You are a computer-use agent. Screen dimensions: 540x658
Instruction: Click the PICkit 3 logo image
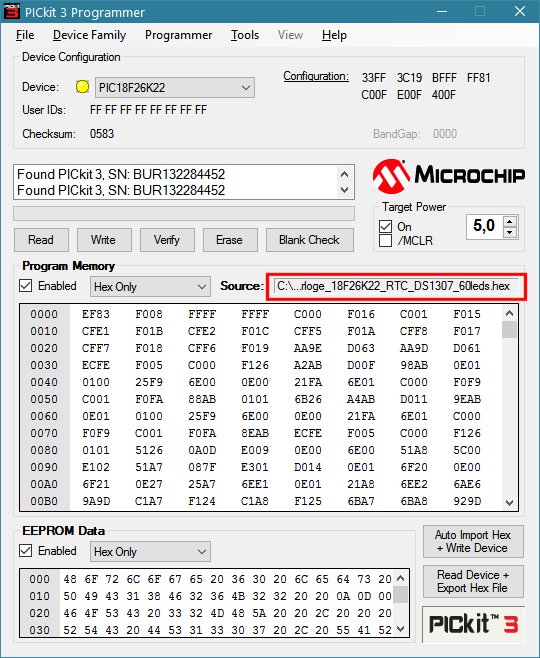(x=473, y=624)
